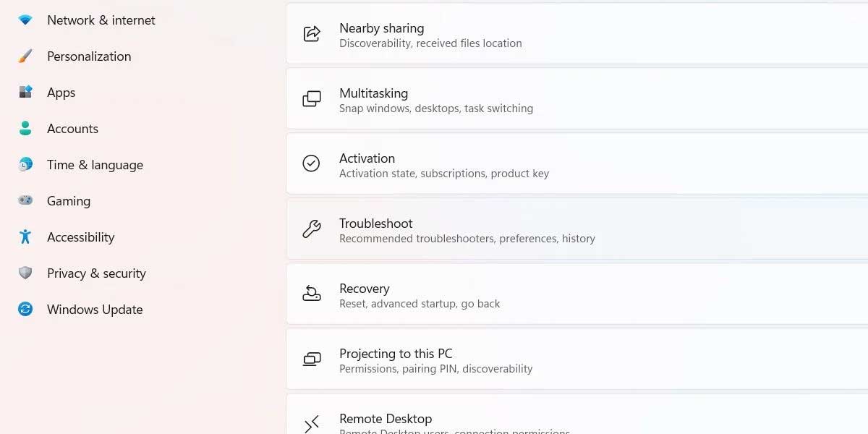Click the Windows Update icon in sidebar
This screenshot has height=434, width=868.
pyautogui.click(x=25, y=309)
